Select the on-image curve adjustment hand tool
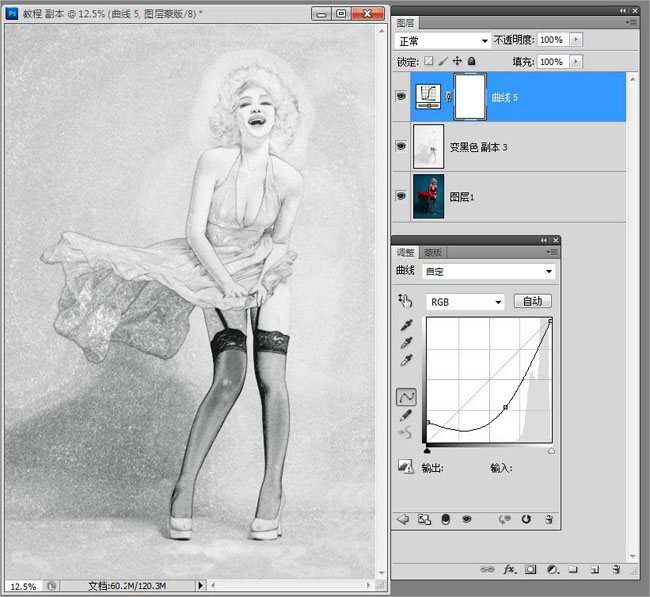This screenshot has height=597, width=650. (x=405, y=301)
